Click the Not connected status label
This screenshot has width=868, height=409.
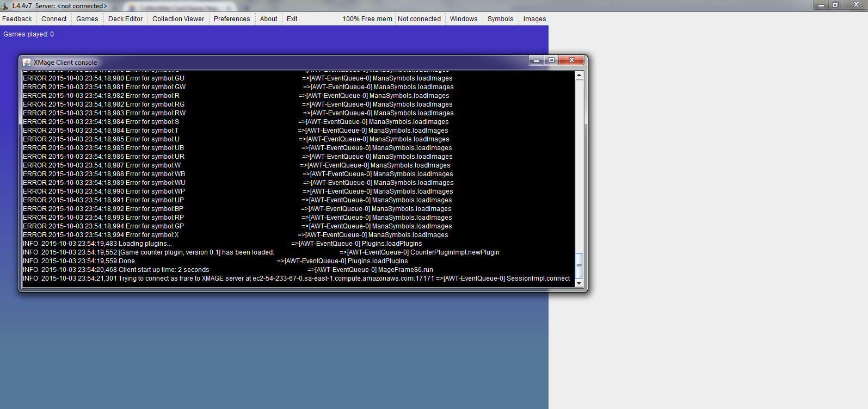click(419, 19)
